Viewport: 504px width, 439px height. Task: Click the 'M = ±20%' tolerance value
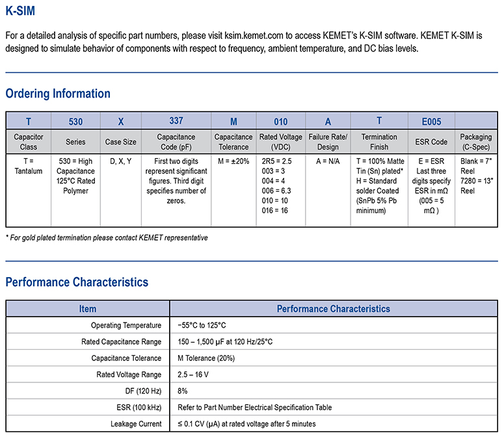[x=233, y=161]
